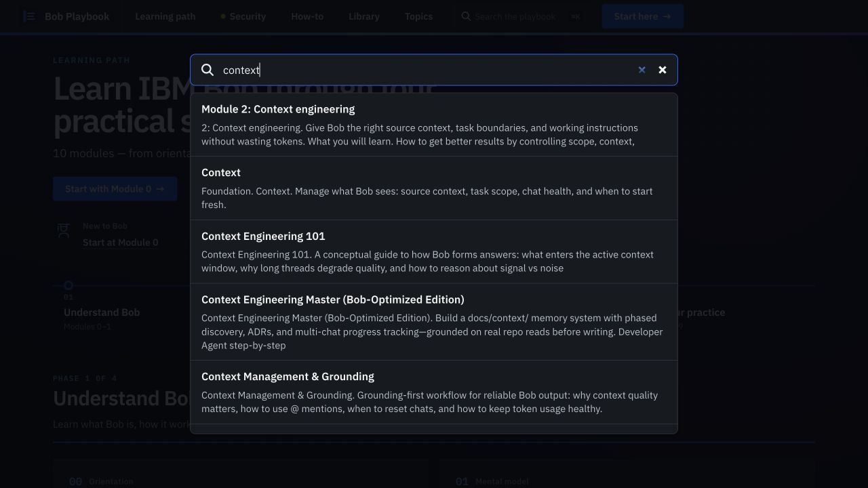Choose the 'Context Management & Grounding' result

(434, 392)
